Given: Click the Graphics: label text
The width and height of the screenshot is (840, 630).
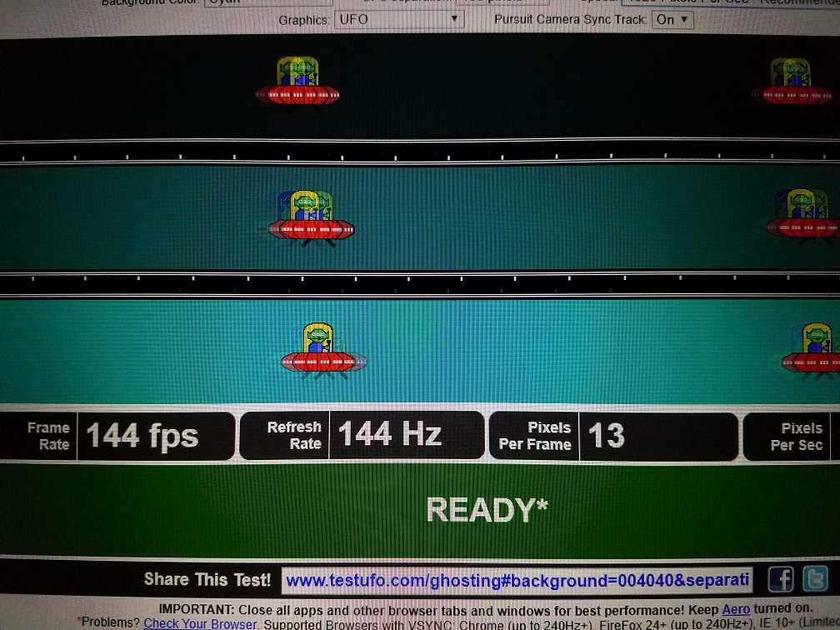Looking at the screenshot, I should (x=303, y=20).
